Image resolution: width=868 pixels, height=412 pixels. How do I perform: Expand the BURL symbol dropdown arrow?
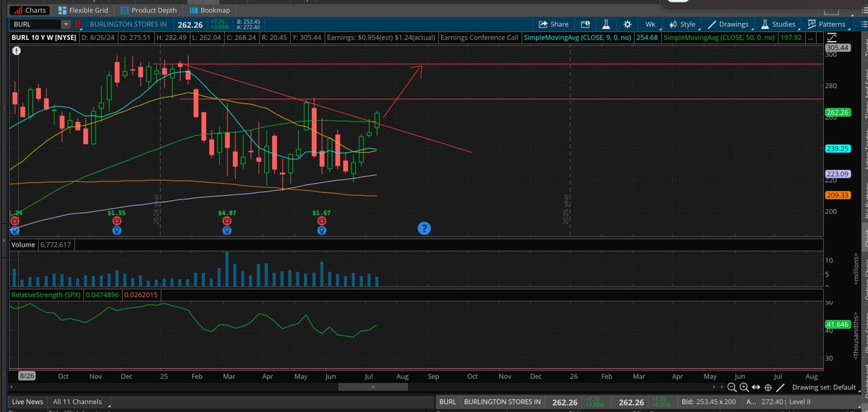(65, 25)
